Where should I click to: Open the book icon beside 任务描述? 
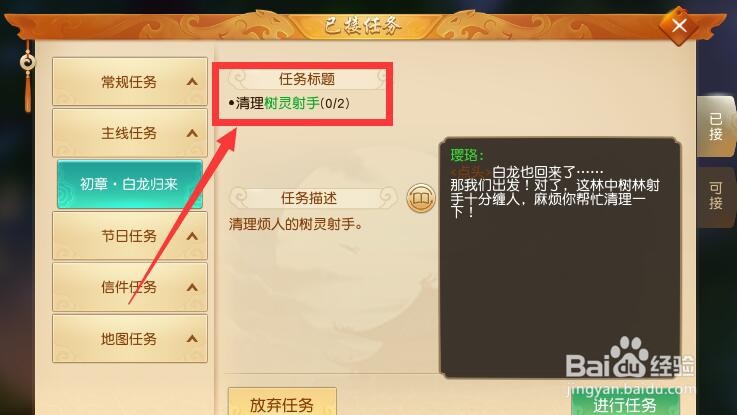click(421, 198)
